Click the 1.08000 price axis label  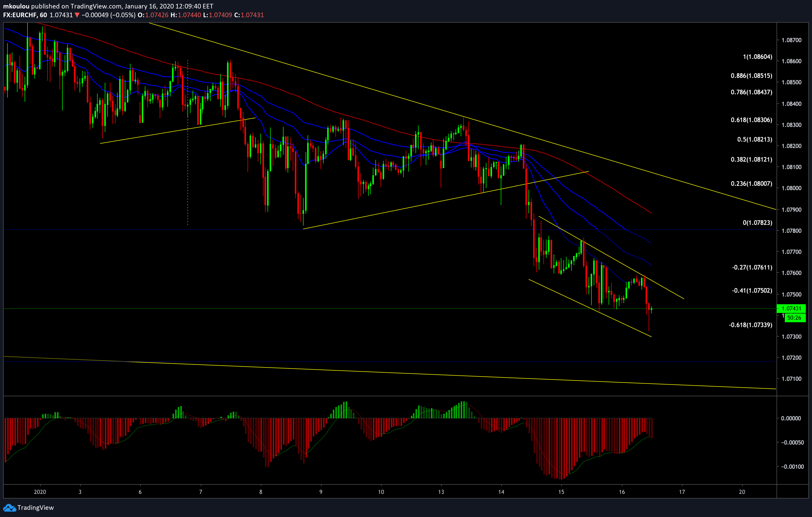point(791,188)
